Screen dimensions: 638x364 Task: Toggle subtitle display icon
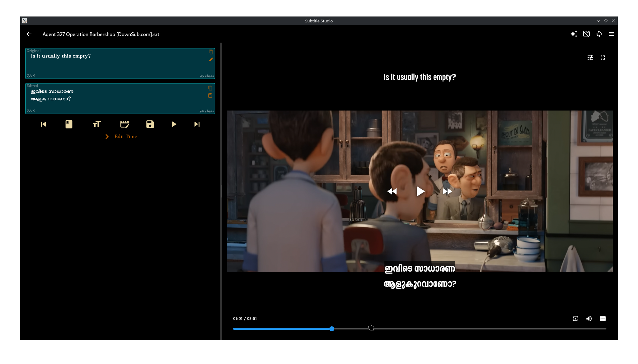pyautogui.click(x=603, y=319)
